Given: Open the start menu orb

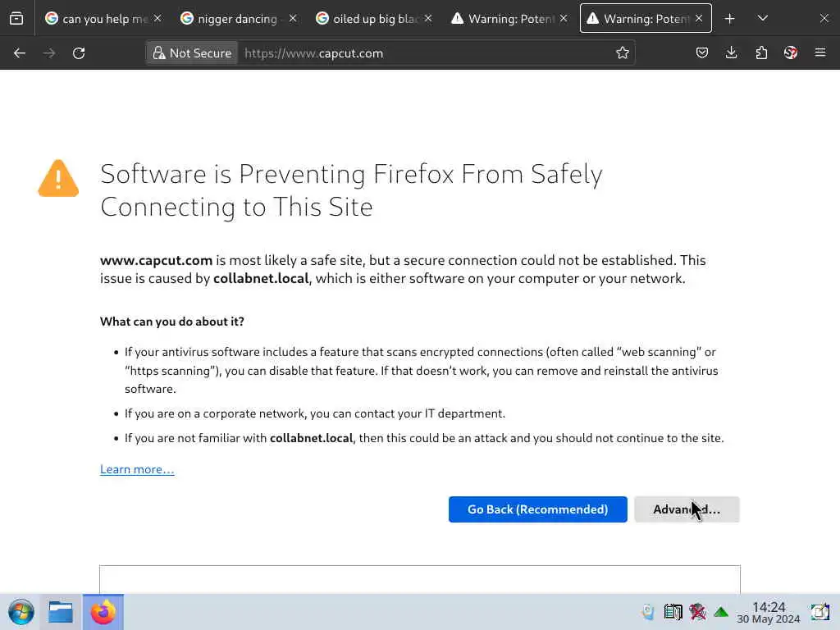Looking at the screenshot, I should tap(21, 612).
